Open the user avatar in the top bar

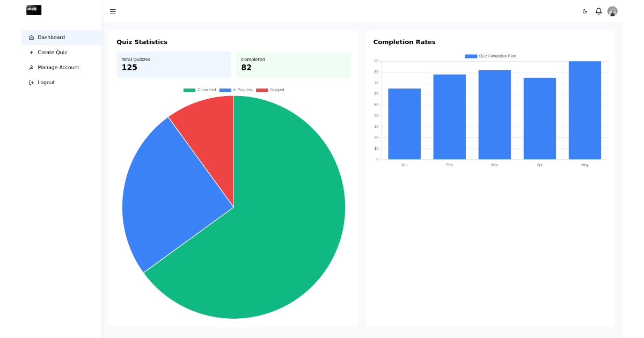point(612,11)
